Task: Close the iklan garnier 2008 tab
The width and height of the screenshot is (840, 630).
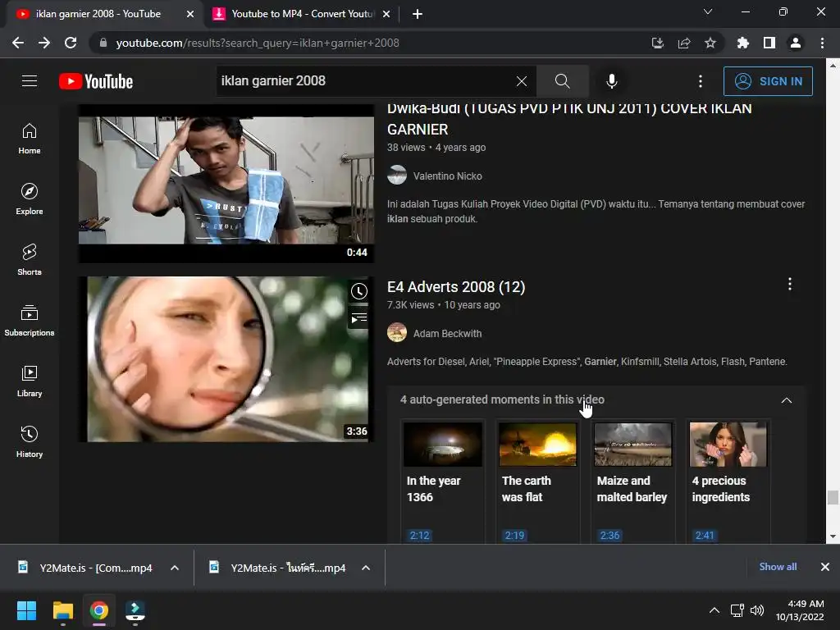Action: tap(190, 14)
